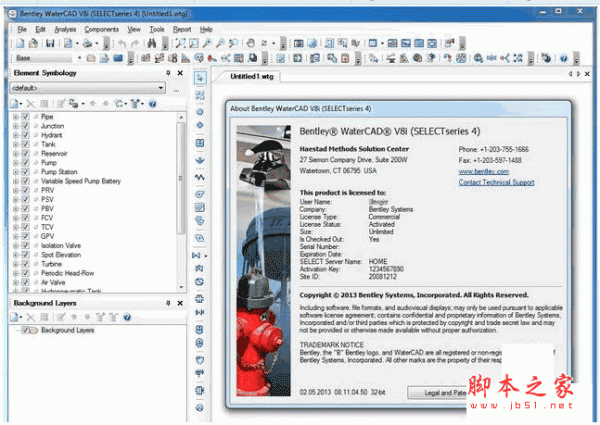The width and height of the screenshot is (600, 425).
Task: Click the tool icon at bottom of layout toolbar
Action: pyautogui.click(x=200, y=408)
